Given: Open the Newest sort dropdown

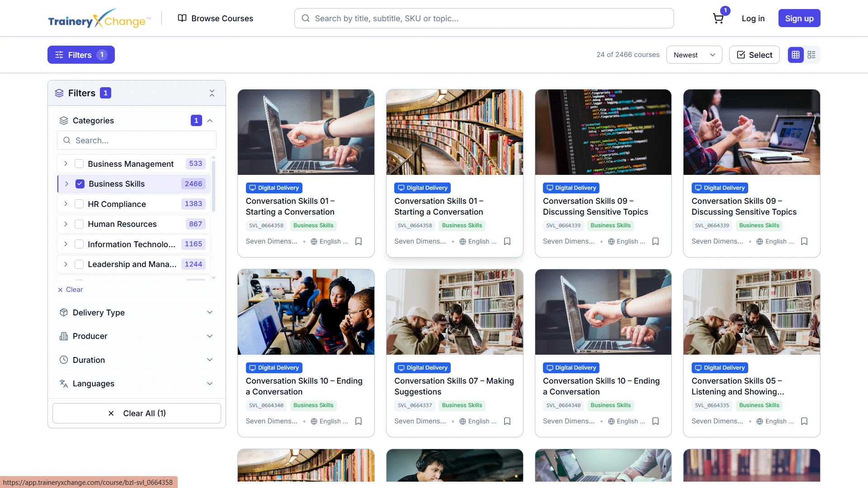Looking at the screenshot, I should click(694, 55).
